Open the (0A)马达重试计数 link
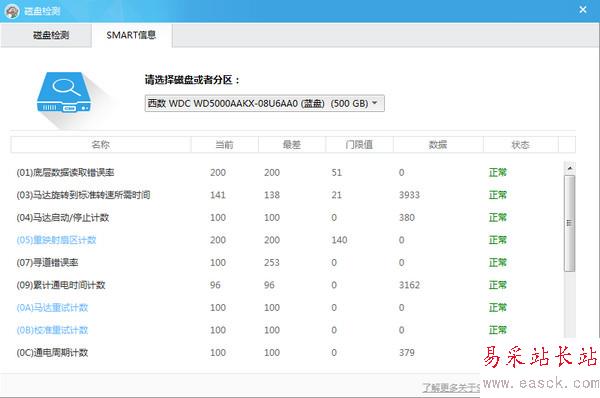600x398 pixels. 52,308
